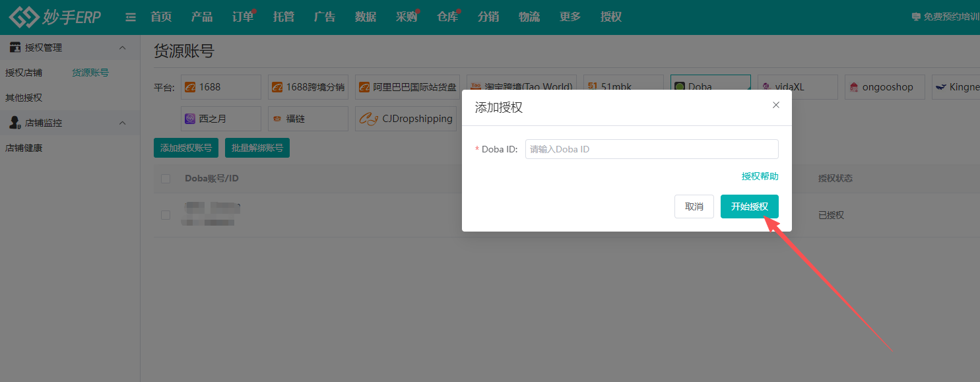Viewport: 980px width, 382px height.
Task: Click the 1688 orange logo icon
Action: point(190,87)
